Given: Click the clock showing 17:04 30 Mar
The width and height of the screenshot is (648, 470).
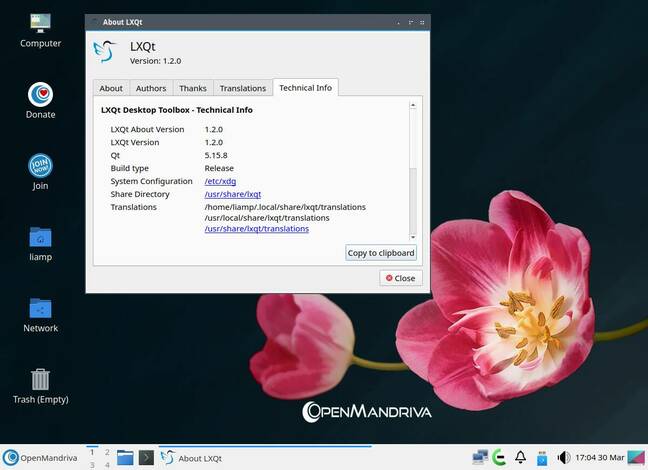Looking at the screenshot, I should click(x=600, y=458).
